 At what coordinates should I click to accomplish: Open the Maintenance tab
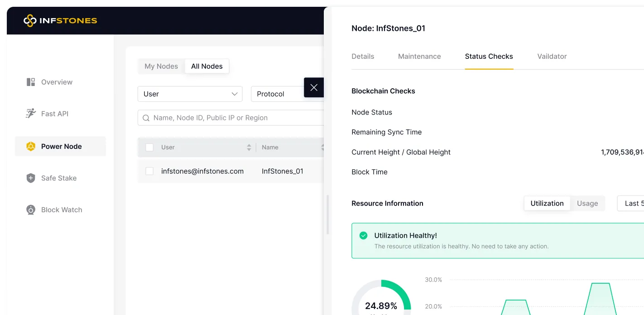tap(419, 56)
